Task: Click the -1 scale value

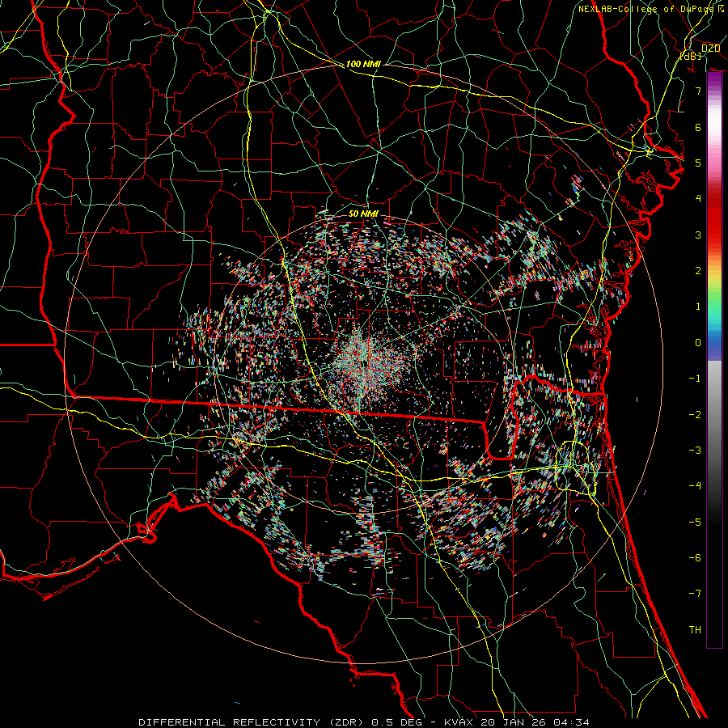Action: [x=695, y=378]
